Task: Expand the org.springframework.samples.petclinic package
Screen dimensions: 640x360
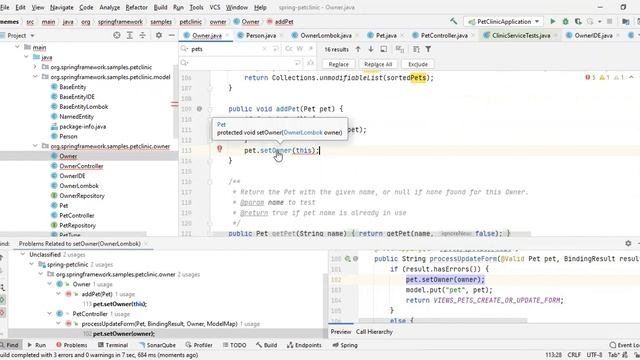Action: (35, 67)
